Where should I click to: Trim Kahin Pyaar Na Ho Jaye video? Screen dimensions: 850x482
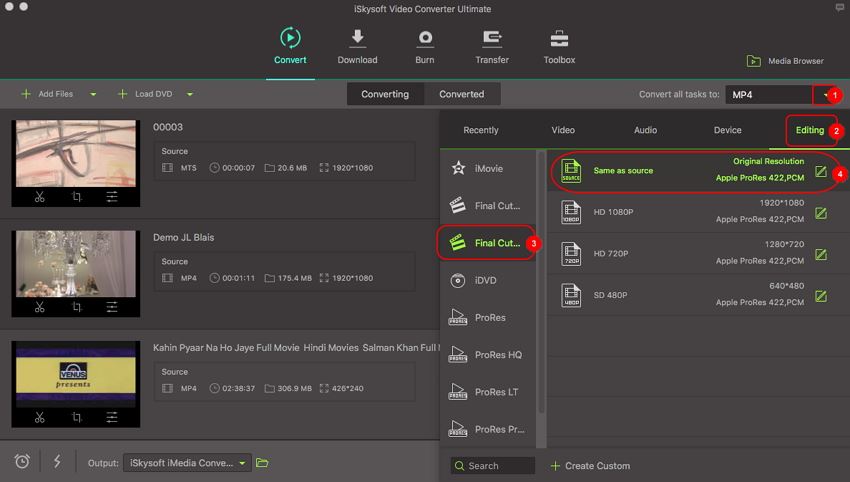[x=40, y=417]
